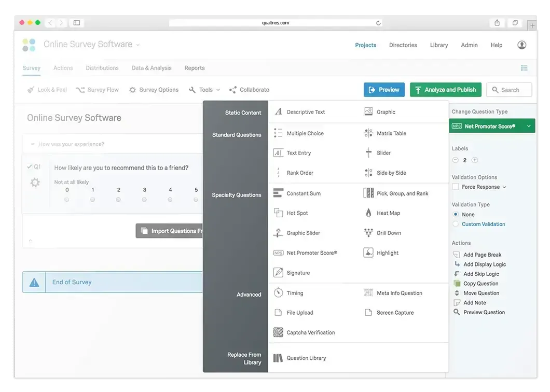
Task: Open the list view icon at top right
Action: [525, 68]
